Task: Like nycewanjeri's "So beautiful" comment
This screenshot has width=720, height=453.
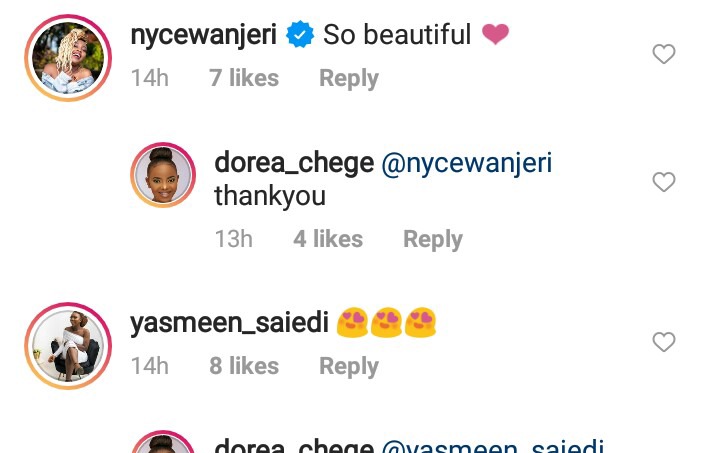Action: [664, 54]
